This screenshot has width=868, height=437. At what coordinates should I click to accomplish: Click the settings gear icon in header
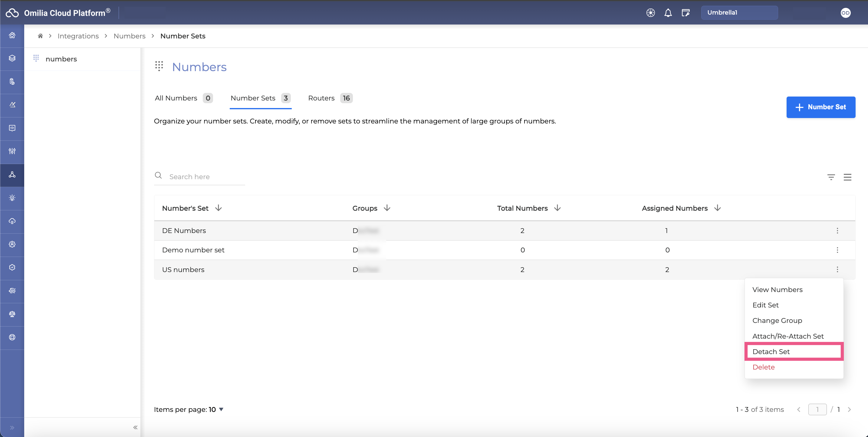[x=650, y=12]
